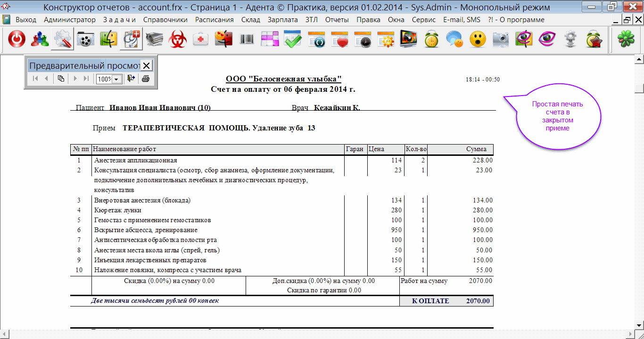Click the green alarm clock icon

tap(431, 40)
